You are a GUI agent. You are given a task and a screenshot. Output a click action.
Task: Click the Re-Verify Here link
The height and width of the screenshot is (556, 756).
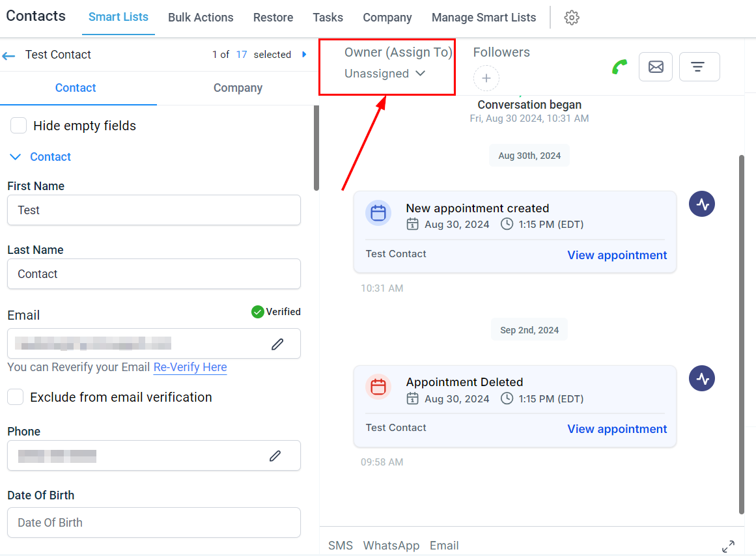pos(190,367)
